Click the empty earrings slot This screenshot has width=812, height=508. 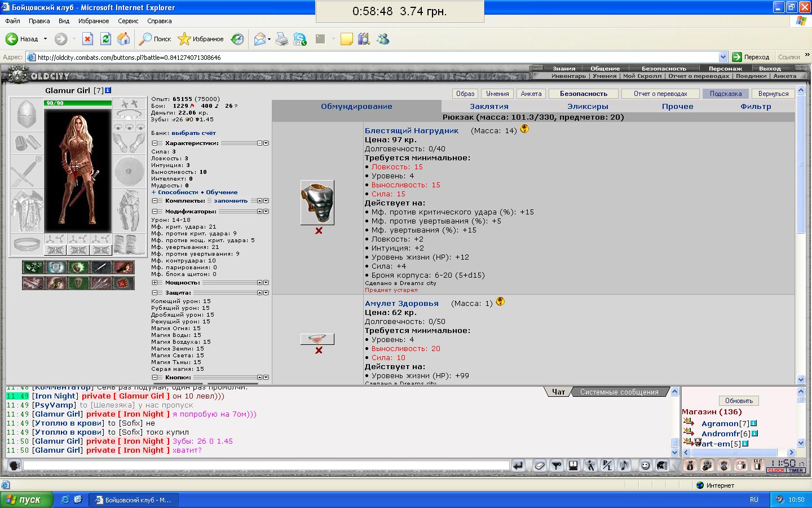pos(129,104)
